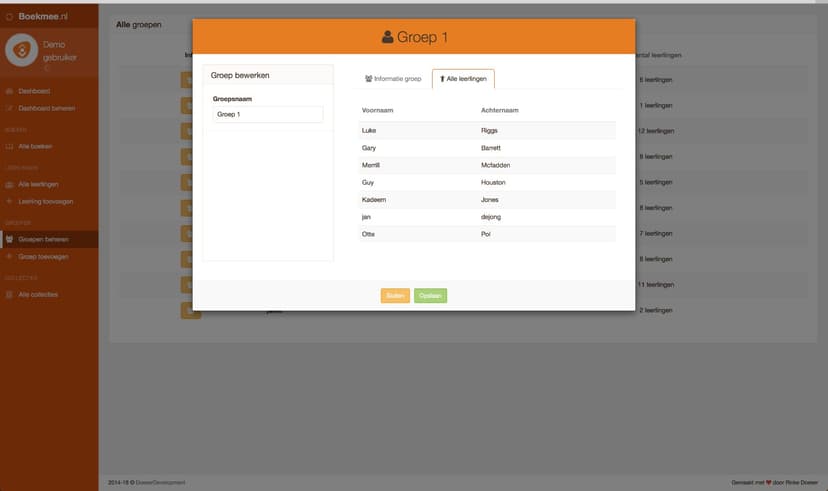
Task: Select the Gary first name cell
Action: [369, 148]
